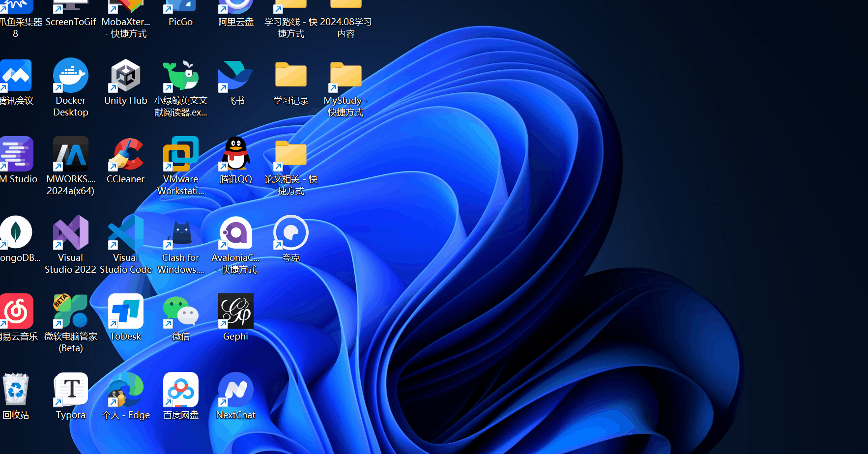Viewport: 868px width, 454px height.
Task: Select the ToDesk shortcut icon
Action: pyautogui.click(x=126, y=311)
